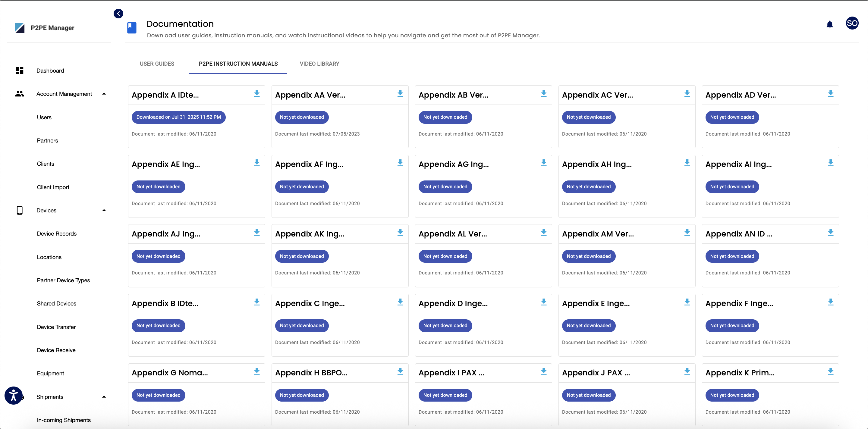Viewport: 868px width, 429px height.
Task: Download the Appendix AM Ver... manual
Action: point(687,232)
